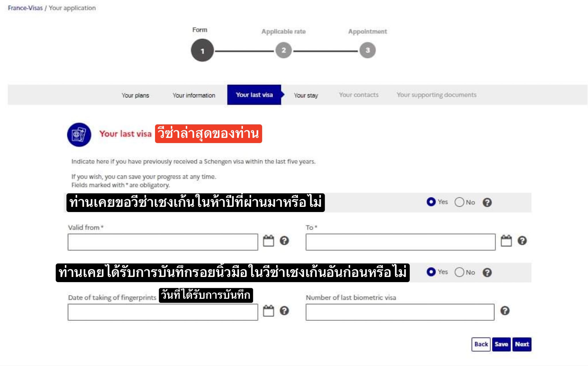
Task: Focus the Date of taking fingerprints field
Action: click(x=163, y=312)
